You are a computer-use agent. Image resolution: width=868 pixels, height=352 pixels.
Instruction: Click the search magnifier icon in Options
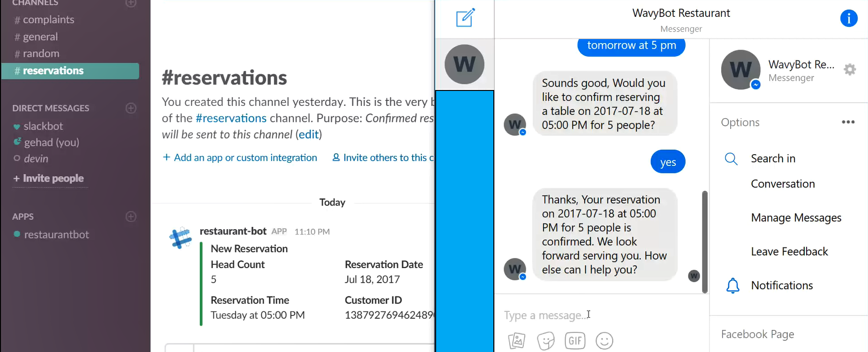click(x=731, y=159)
